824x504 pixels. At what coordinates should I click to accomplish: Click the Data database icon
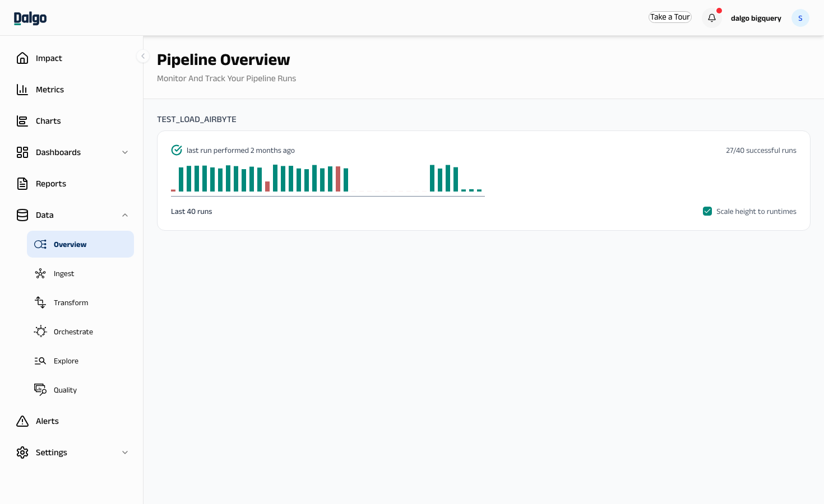[22, 215]
